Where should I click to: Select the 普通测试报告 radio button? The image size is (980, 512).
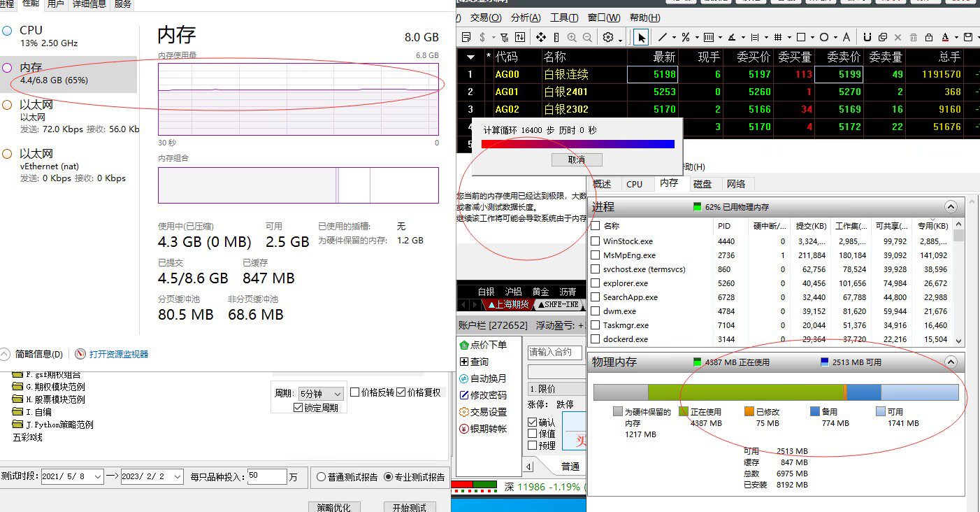click(x=322, y=477)
